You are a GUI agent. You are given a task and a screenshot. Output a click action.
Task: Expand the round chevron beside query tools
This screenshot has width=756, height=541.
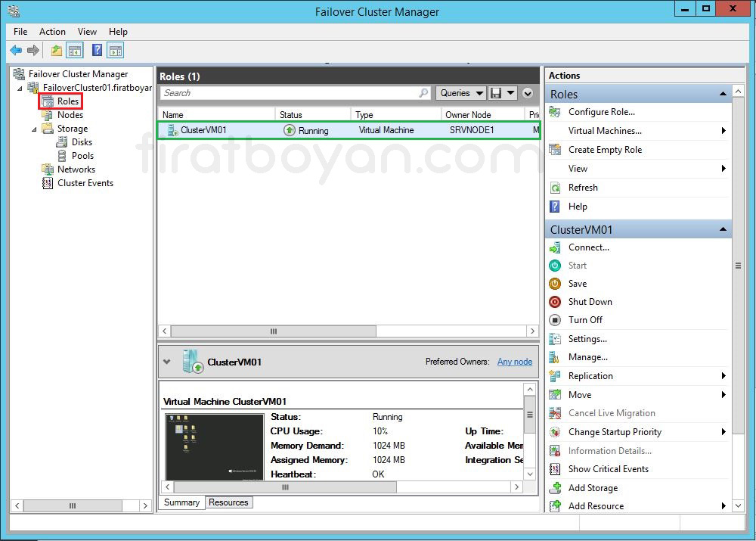(x=528, y=93)
